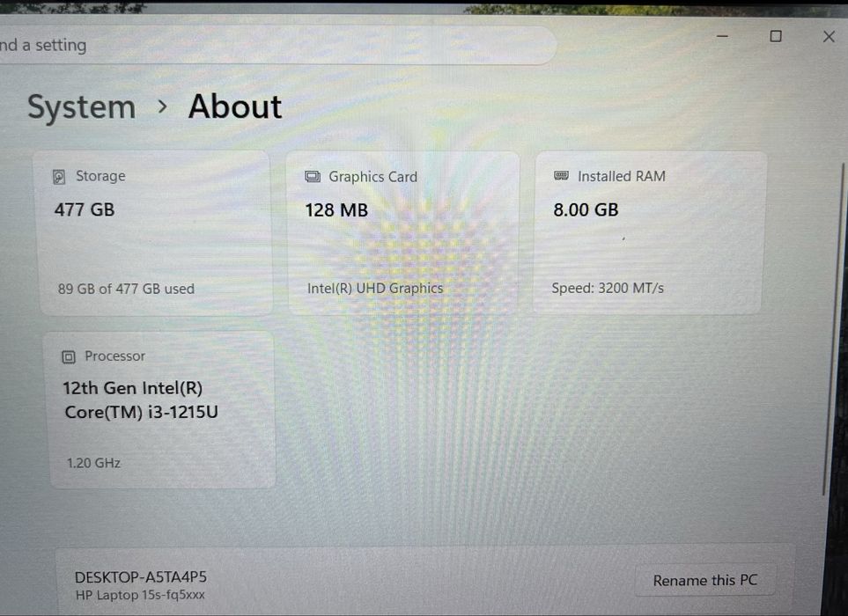
Task: Minimize the Settings window
Action: [x=723, y=36]
